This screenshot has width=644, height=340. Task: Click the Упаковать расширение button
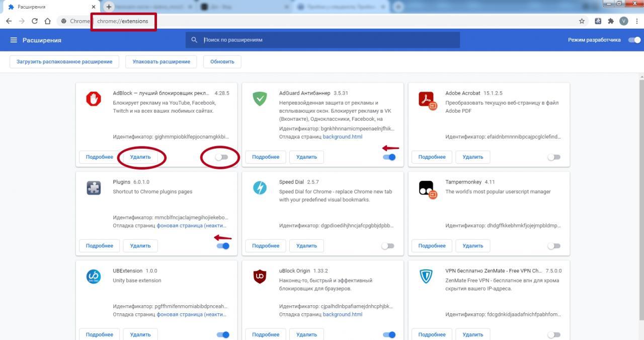click(162, 61)
